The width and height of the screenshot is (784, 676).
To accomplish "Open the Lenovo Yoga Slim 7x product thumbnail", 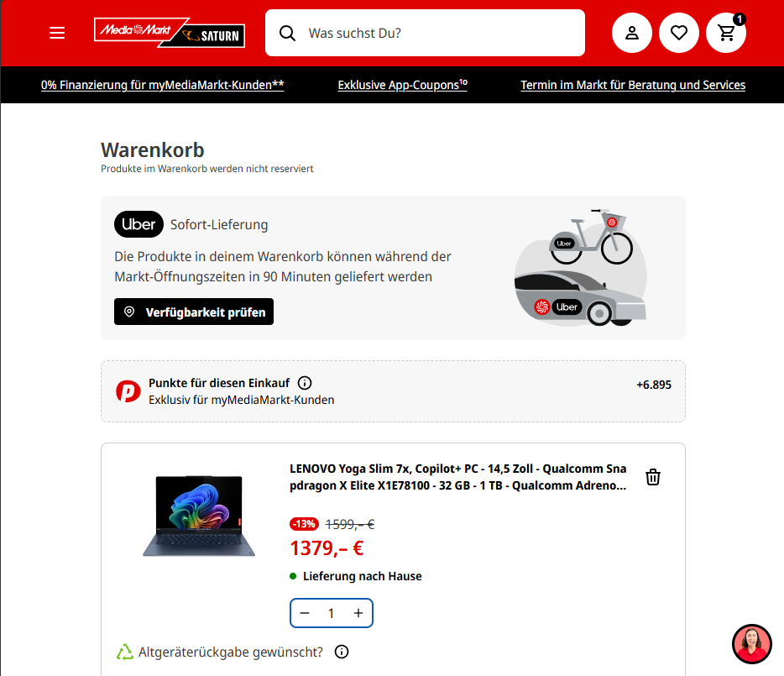I will tap(199, 516).
